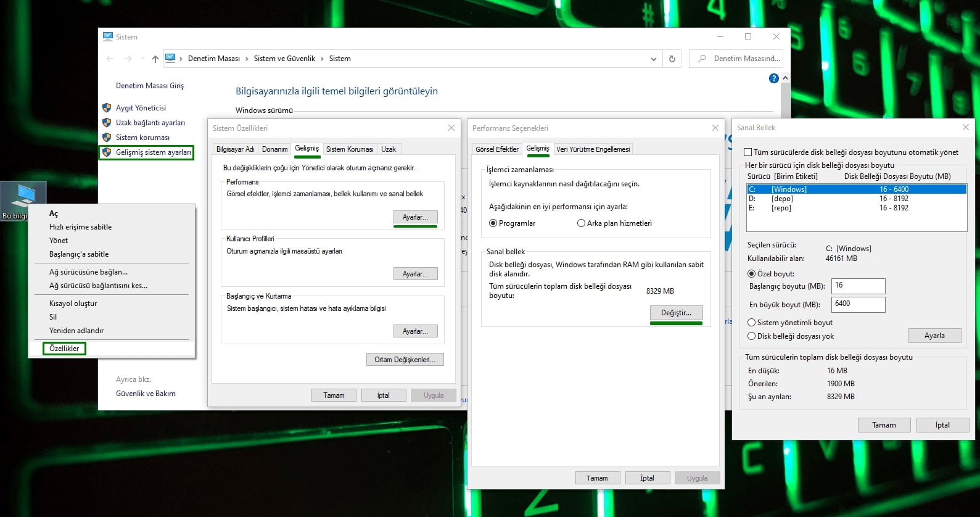Viewport: 980px width, 517px height.
Task: Click the refresh icon in address bar
Action: coord(672,59)
